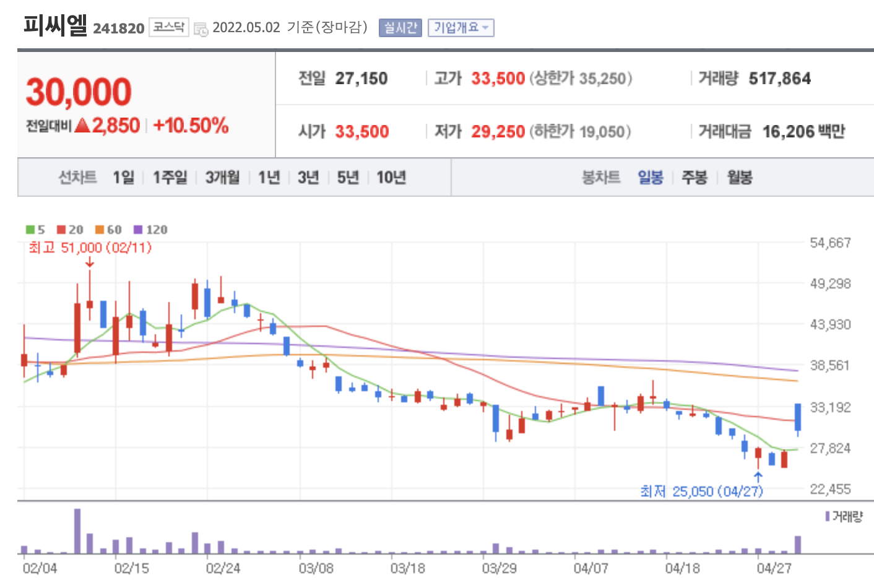Screen dimensions: 874x588
Task: Click the red up-triangle change indicator
Action: 82,126
